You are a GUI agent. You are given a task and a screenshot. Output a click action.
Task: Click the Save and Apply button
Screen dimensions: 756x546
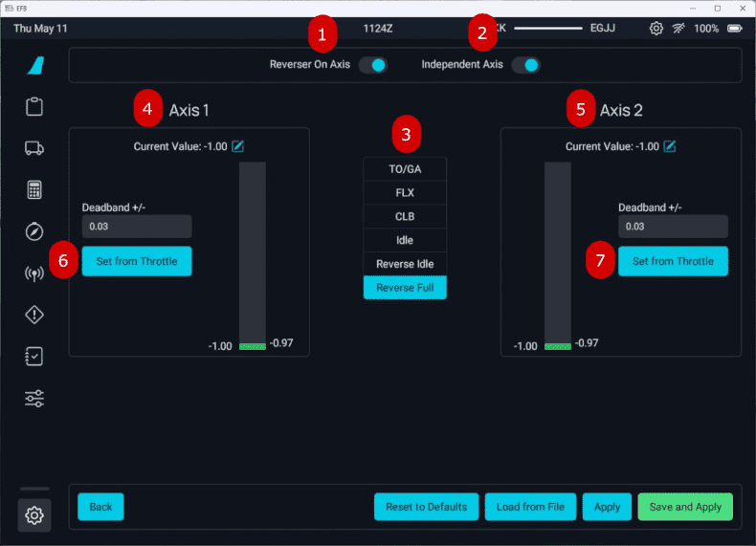tap(685, 507)
